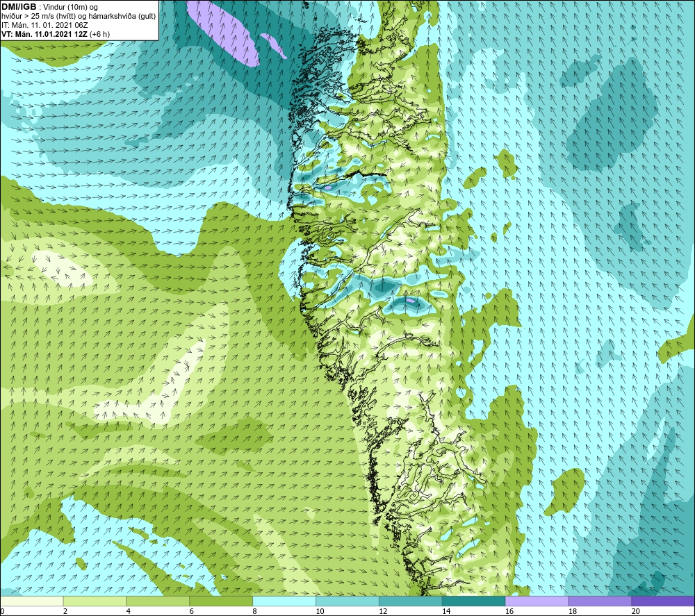Click the above-20 m/s purple swatch
This screenshot has width=695, height=616.
point(663,601)
